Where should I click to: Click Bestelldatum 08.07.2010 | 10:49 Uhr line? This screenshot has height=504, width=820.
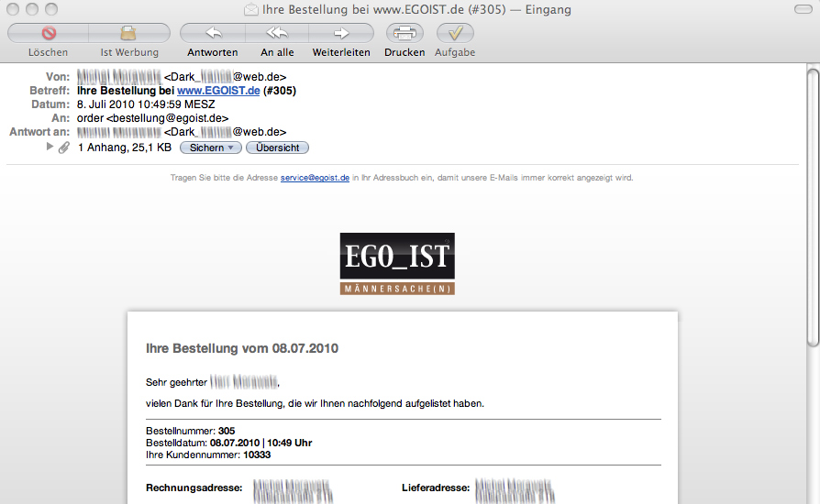(x=229, y=443)
